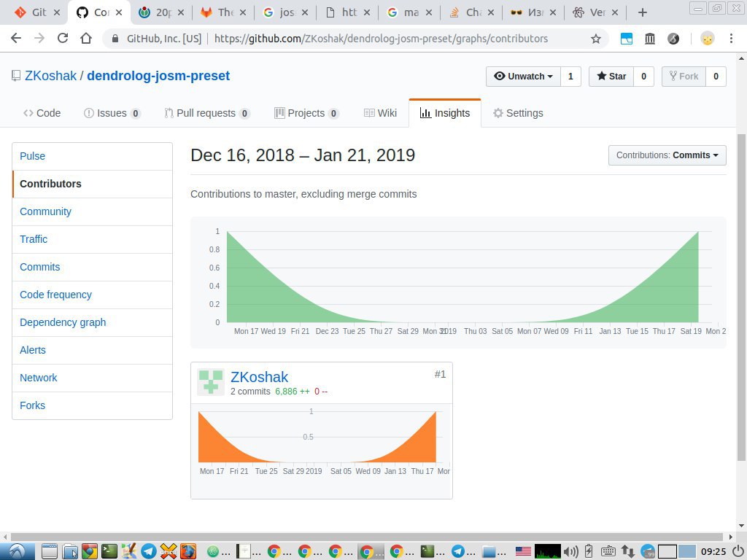Close the Git browser tab
Screen dimensions: 747x560
(57, 12)
